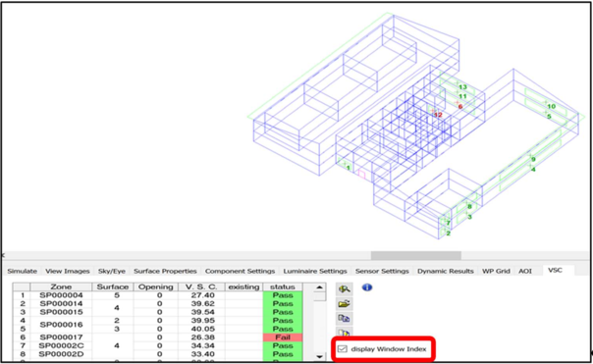The width and height of the screenshot is (593, 364).
Task: Open the Luminaire Settings tab
Action: 315,271
